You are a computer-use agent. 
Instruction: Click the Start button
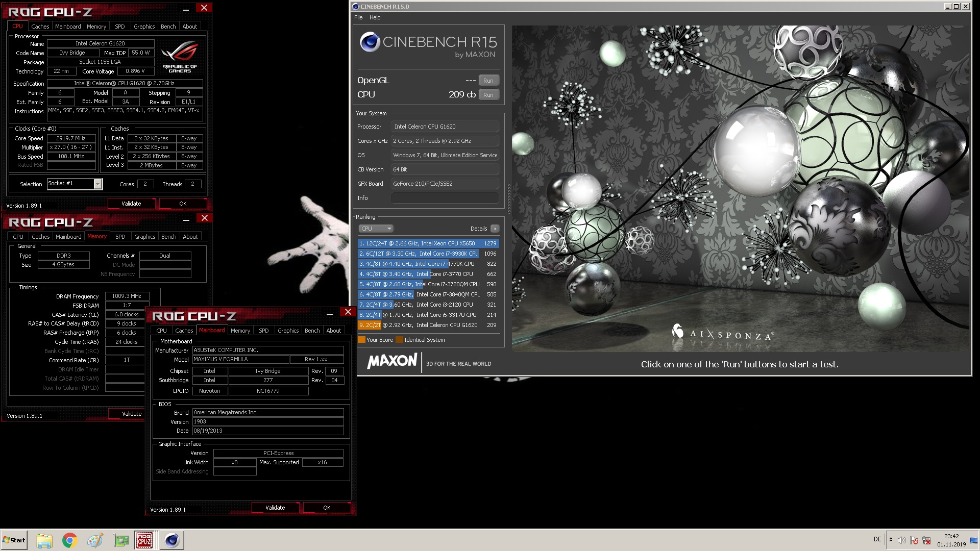[x=14, y=540]
